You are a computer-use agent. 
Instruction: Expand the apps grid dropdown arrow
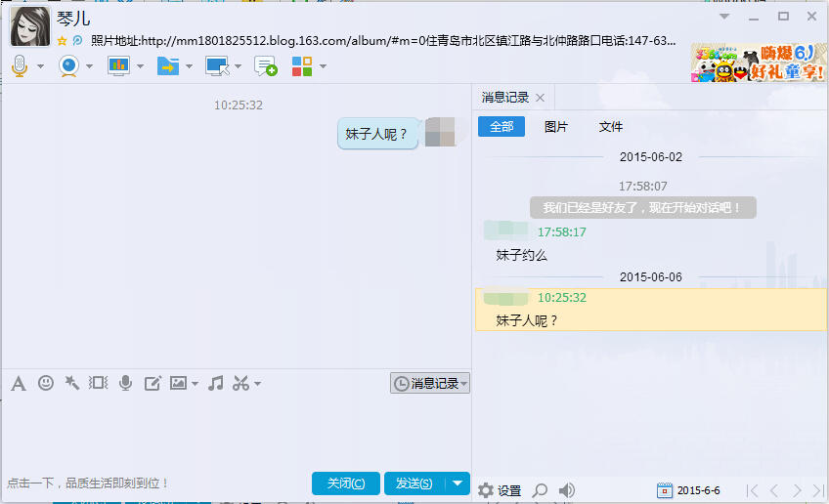324,66
